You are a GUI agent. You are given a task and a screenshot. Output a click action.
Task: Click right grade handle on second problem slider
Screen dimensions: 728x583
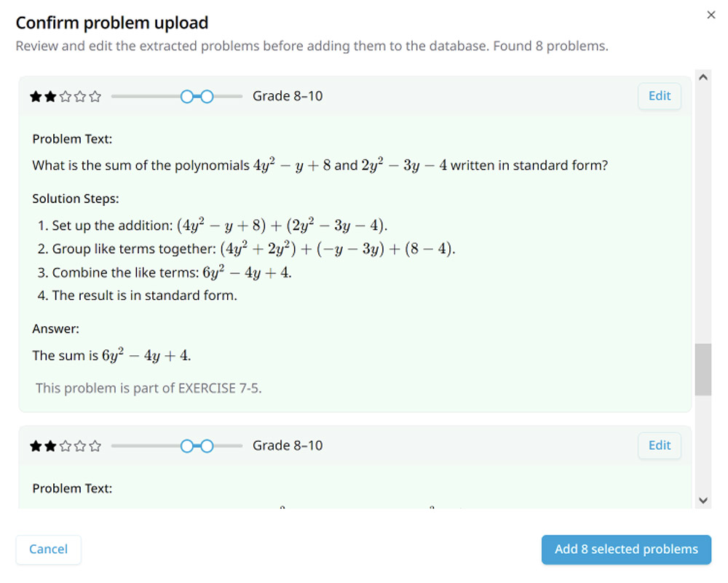207,446
